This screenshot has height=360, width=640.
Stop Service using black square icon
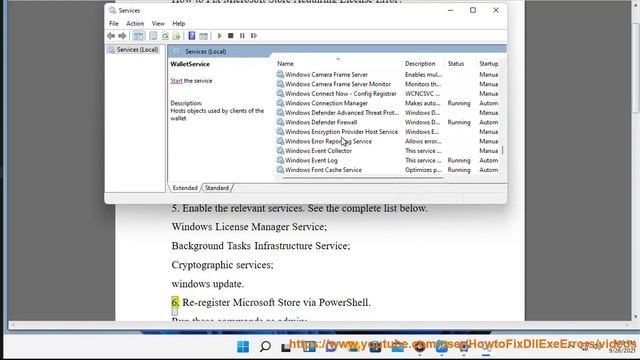pyautogui.click(x=231, y=36)
